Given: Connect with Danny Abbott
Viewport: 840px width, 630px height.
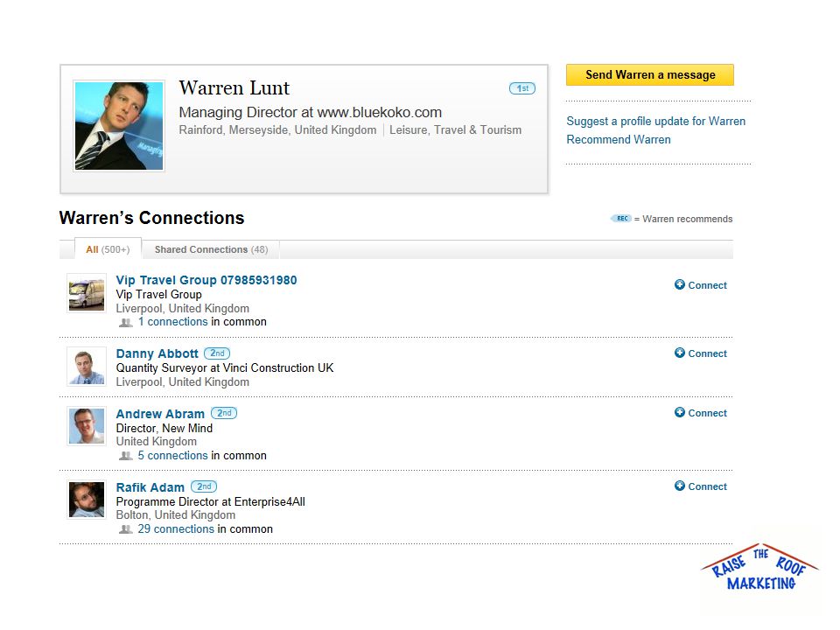Looking at the screenshot, I should coord(701,353).
